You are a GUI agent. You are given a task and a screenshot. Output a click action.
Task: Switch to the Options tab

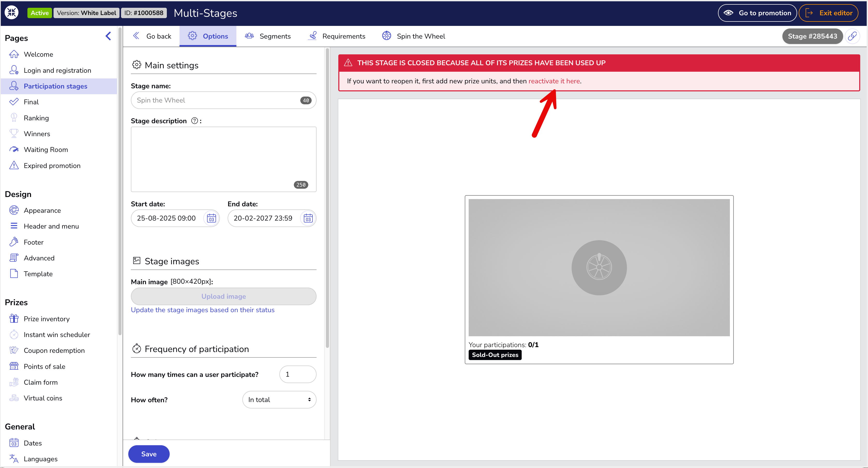[208, 36]
